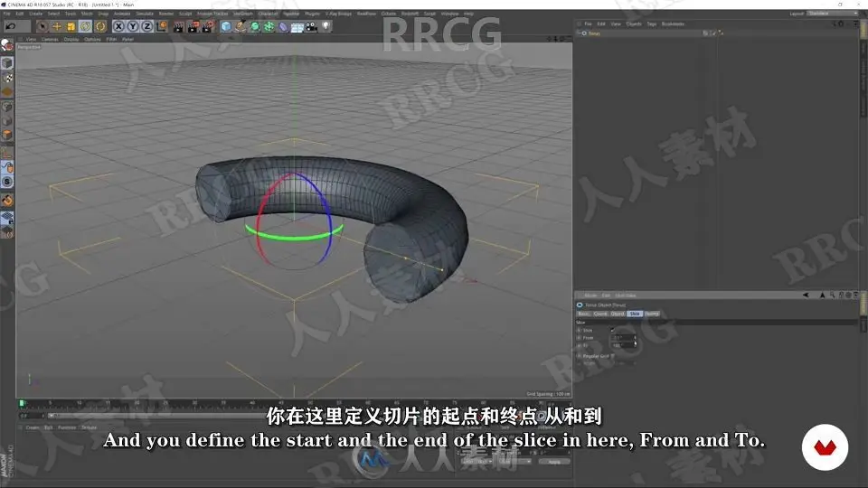Select the Model mode icon
This screenshot has height=488, width=868.
coord(7,63)
